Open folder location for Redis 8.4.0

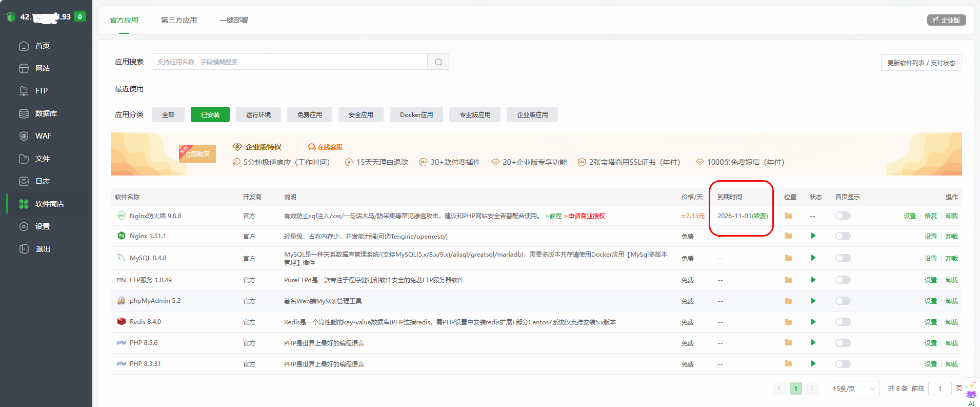(788, 322)
